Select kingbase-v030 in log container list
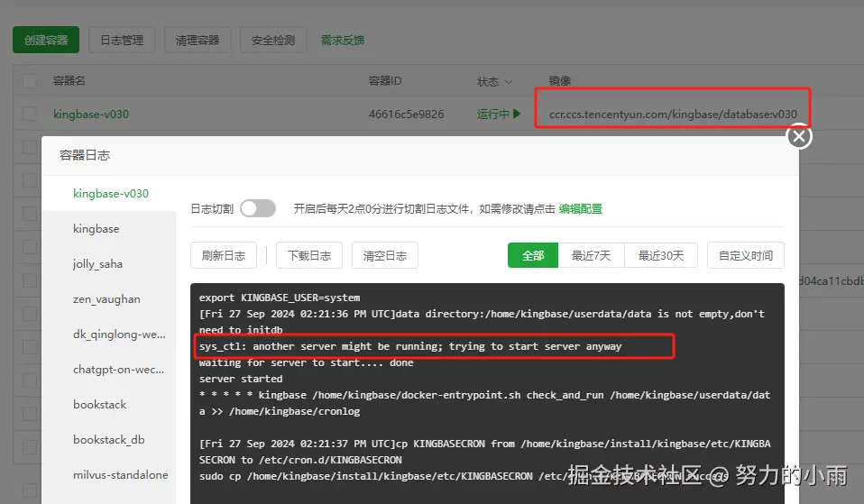 click(x=109, y=193)
